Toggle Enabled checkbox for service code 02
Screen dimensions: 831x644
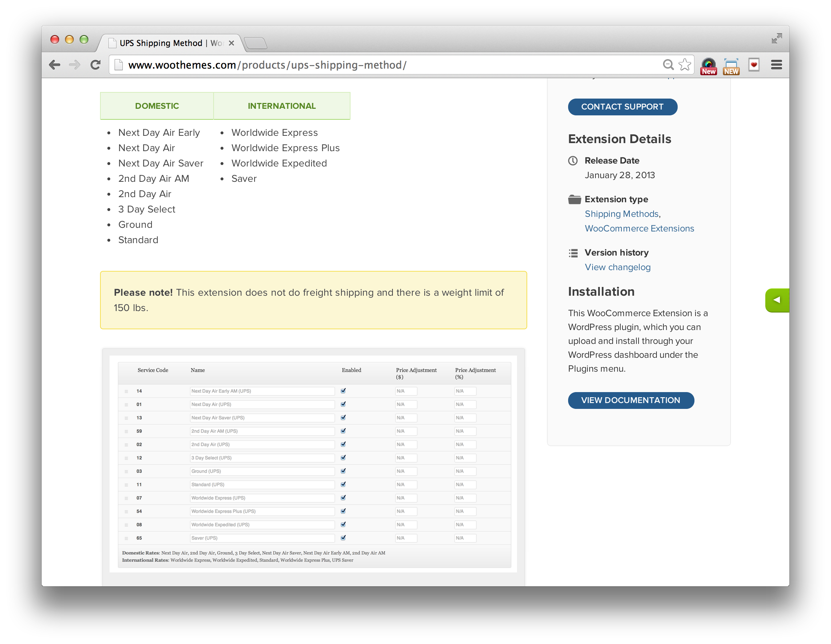tap(343, 444)
